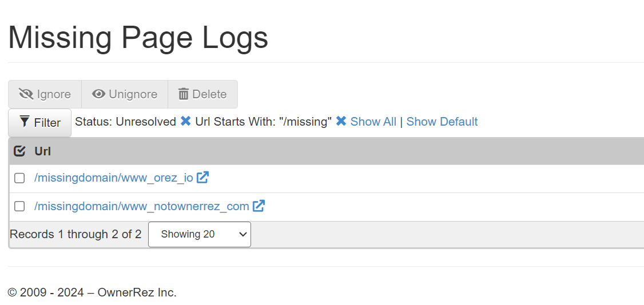The image size is (644, 305).
Task: Click the OwnerRez Inc. copyright footer
Action: (92, 292)
